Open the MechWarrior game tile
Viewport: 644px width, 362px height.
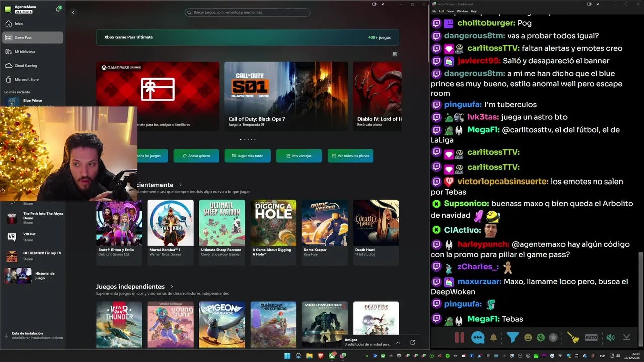(325, 325)
